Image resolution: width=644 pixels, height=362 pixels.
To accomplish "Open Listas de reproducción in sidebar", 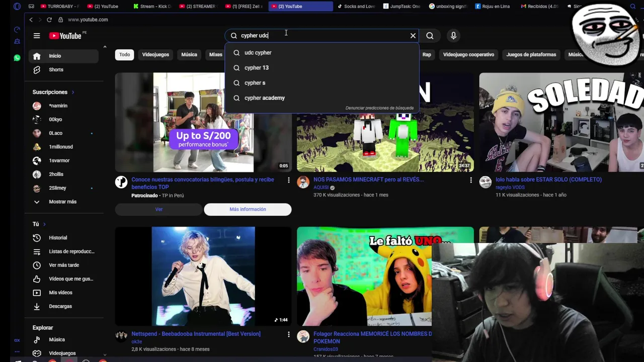I will pos(71,251).
